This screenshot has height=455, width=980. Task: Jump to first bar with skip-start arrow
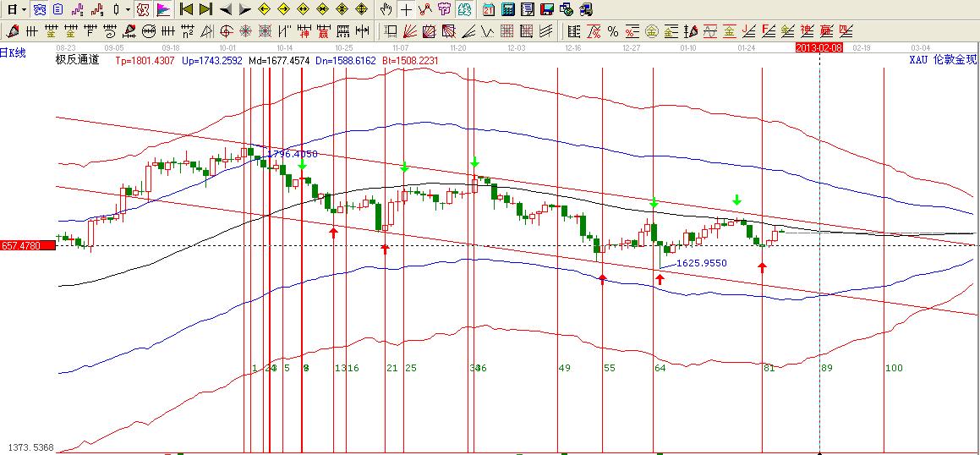coord(187,9)
